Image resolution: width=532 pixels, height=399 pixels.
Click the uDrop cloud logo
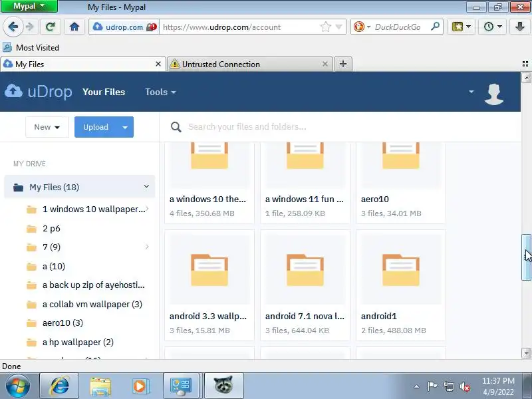[39, 92]
